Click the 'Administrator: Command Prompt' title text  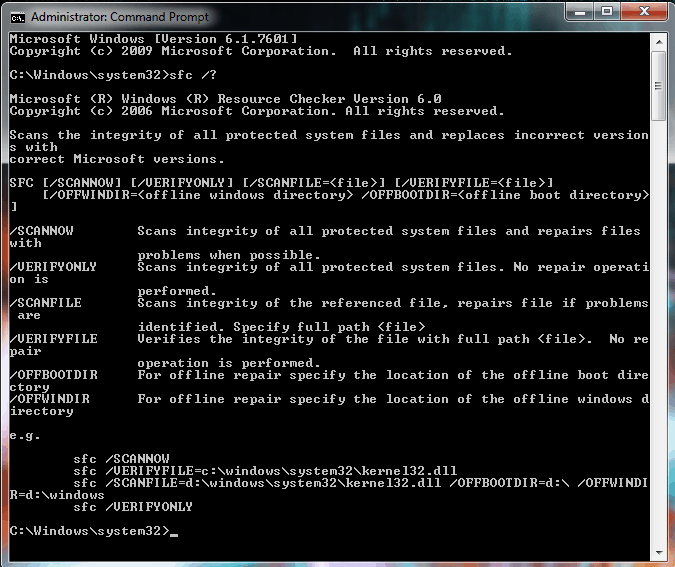click(x=120, y=17)
